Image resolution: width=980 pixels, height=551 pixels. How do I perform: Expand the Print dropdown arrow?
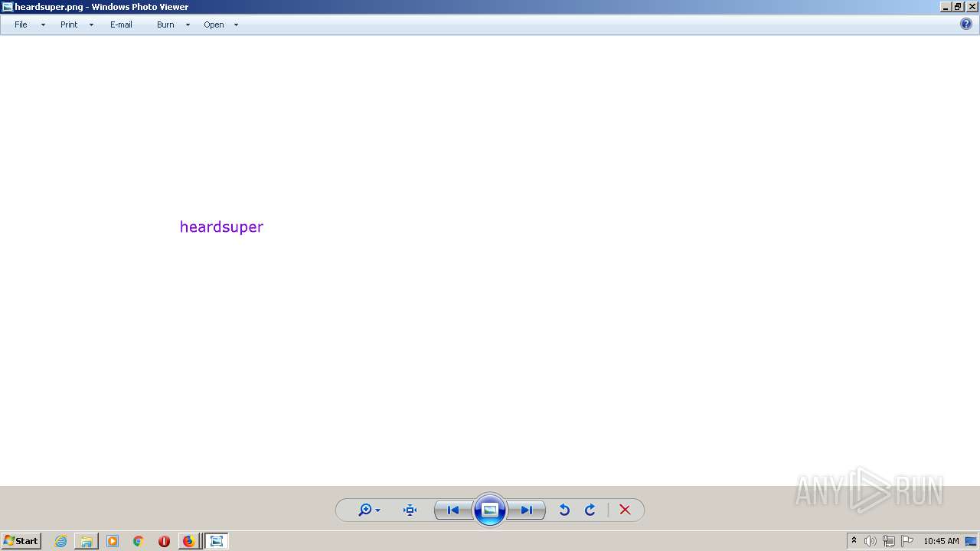pos(91,25)
